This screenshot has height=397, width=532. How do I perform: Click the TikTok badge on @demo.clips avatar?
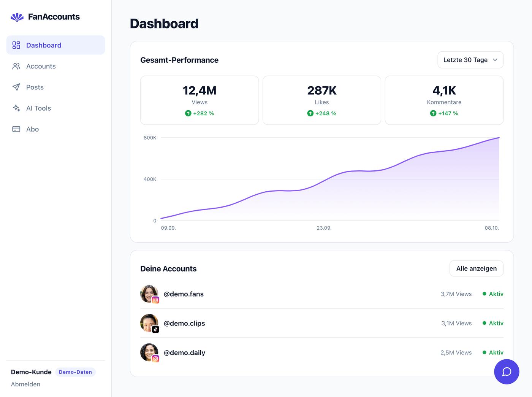tap(155, 329)
